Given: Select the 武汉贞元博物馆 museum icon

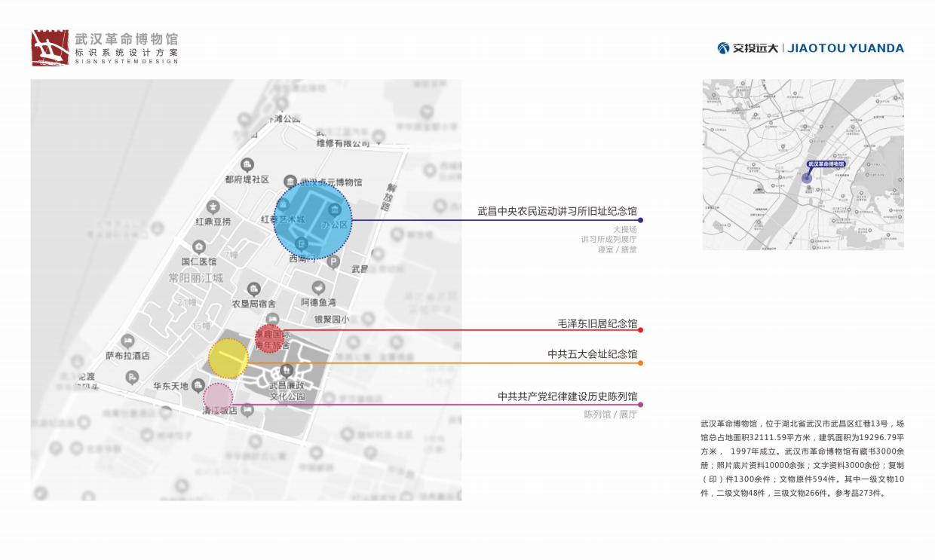Looking at the screenshot, I should [290, 181].
